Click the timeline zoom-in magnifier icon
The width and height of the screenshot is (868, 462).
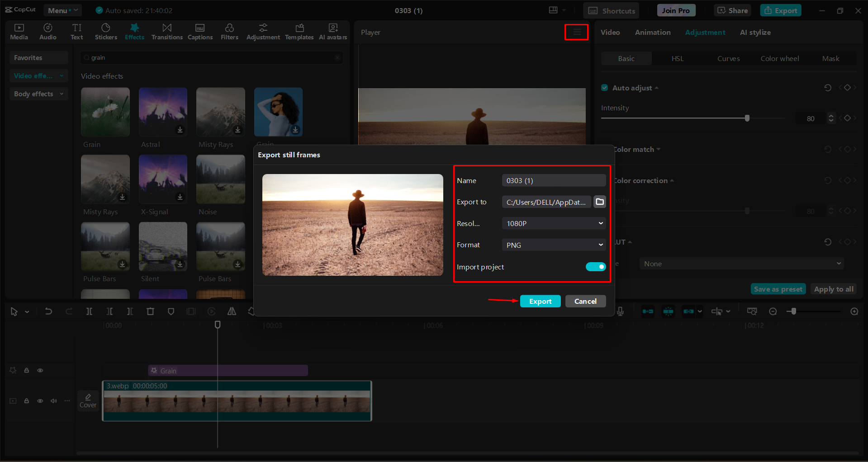tap(854, 311)
